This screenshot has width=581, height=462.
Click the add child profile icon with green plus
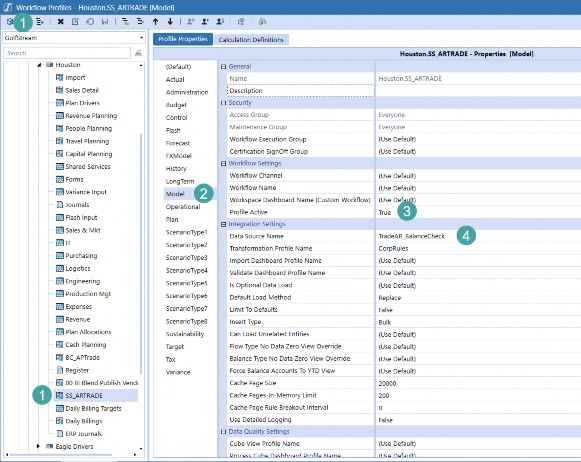point(40,22)
